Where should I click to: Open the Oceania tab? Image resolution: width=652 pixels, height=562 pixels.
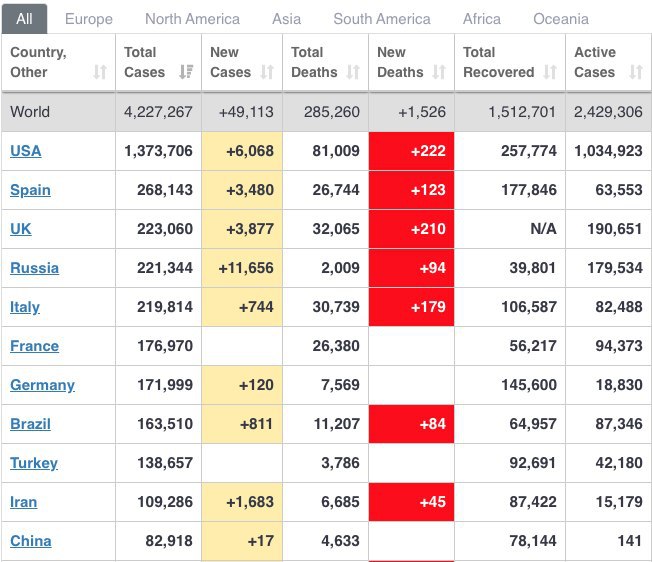coord(561,19)
